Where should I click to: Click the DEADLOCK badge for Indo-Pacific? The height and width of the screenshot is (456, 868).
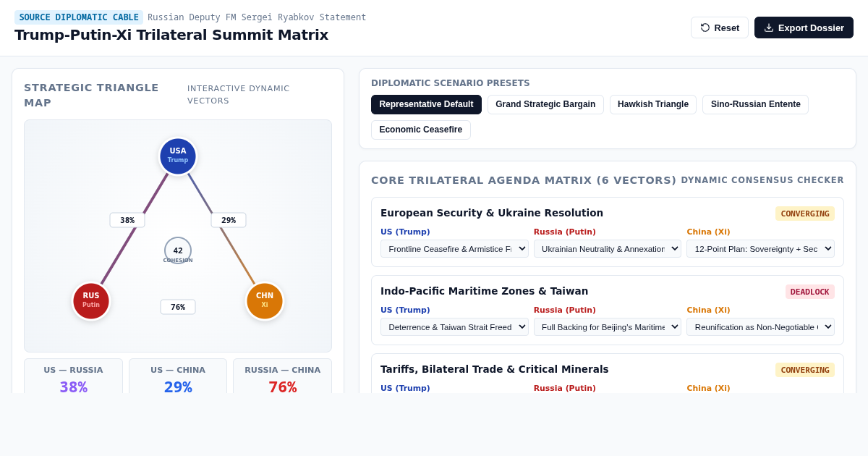[810, 292]
